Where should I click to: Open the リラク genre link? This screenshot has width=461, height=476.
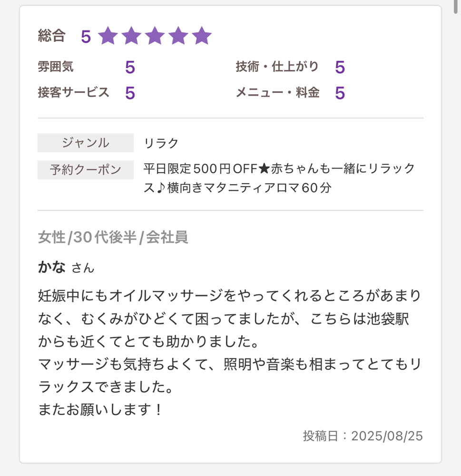pyautogui.click(x=161, y=143)
